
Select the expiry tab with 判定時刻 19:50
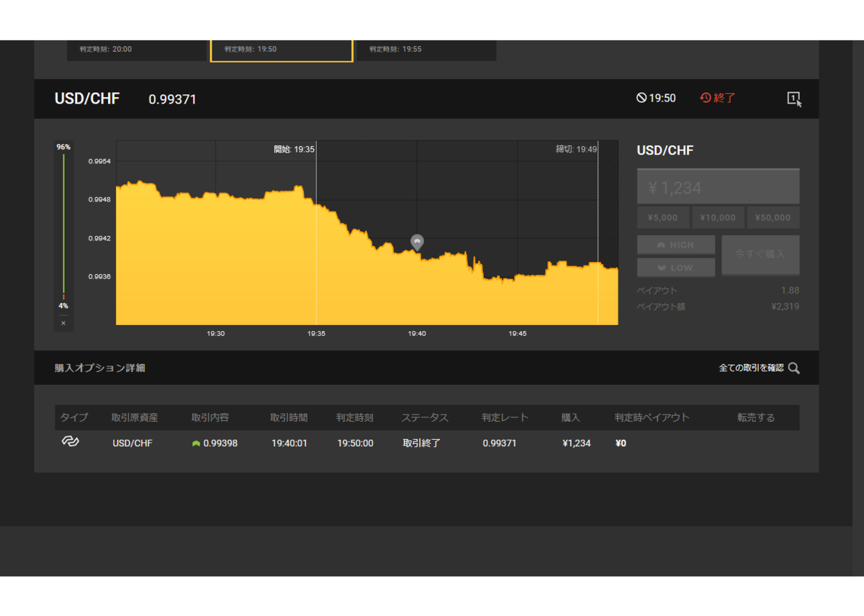tap(282, 50)
